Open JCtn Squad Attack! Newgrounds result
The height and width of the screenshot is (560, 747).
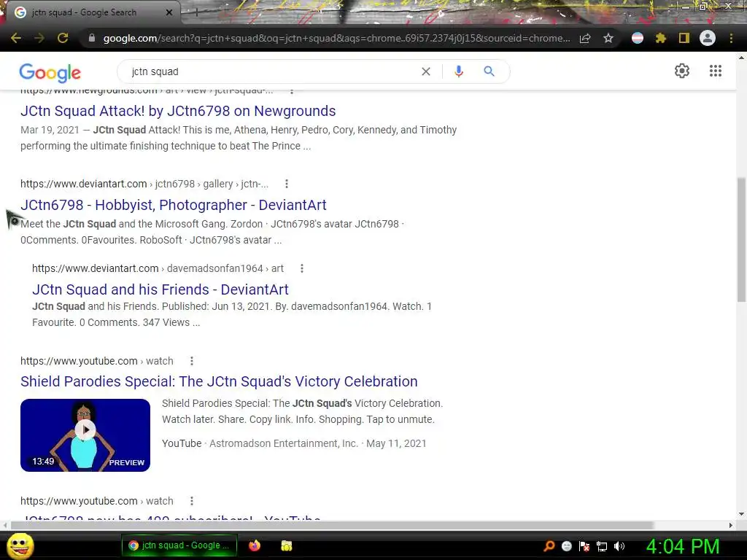point(178,111)
